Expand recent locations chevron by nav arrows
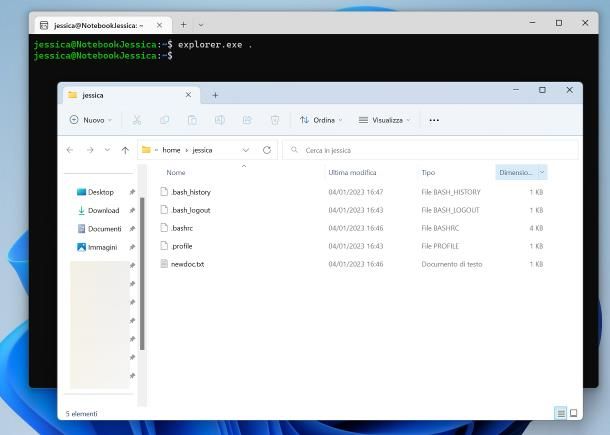The width and height of the screenshot is (610, 435). [x=107, y=150]
